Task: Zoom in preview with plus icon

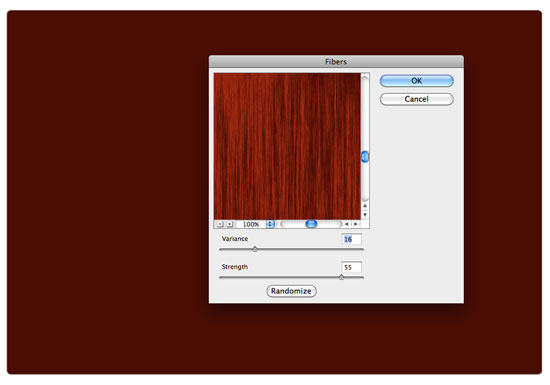Action: [x=229, y=224]
